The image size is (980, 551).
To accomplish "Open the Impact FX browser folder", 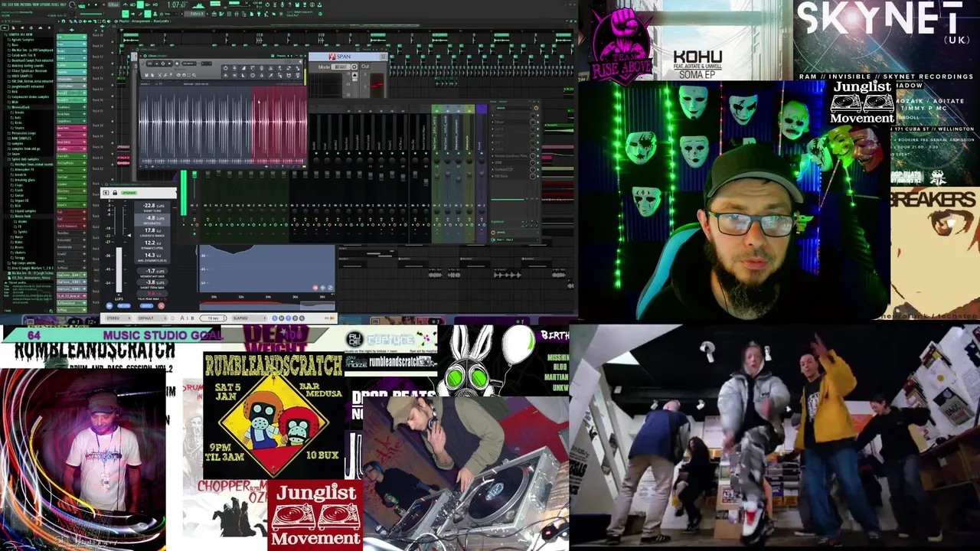I will [x=21, y=201].
